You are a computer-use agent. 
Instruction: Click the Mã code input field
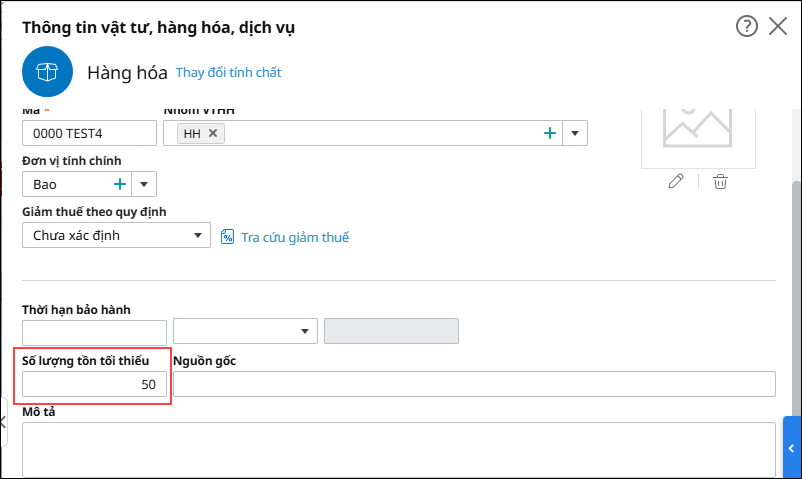[x=89, y=133]
